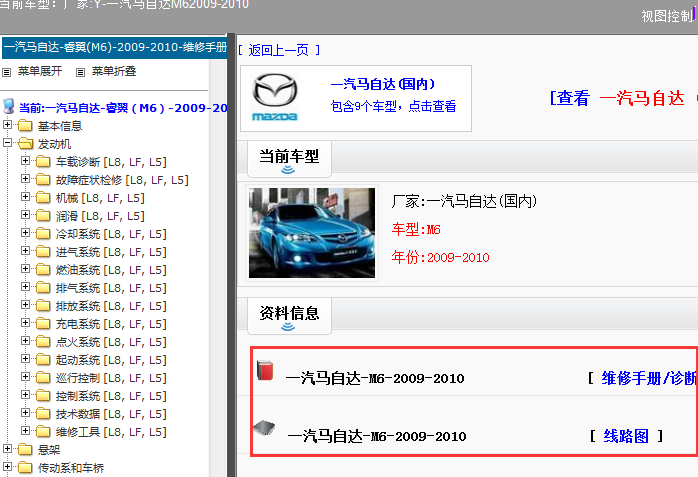Expand the 冷却系统 node
This screenshot has height=477, width=698.
coord(25,233)
